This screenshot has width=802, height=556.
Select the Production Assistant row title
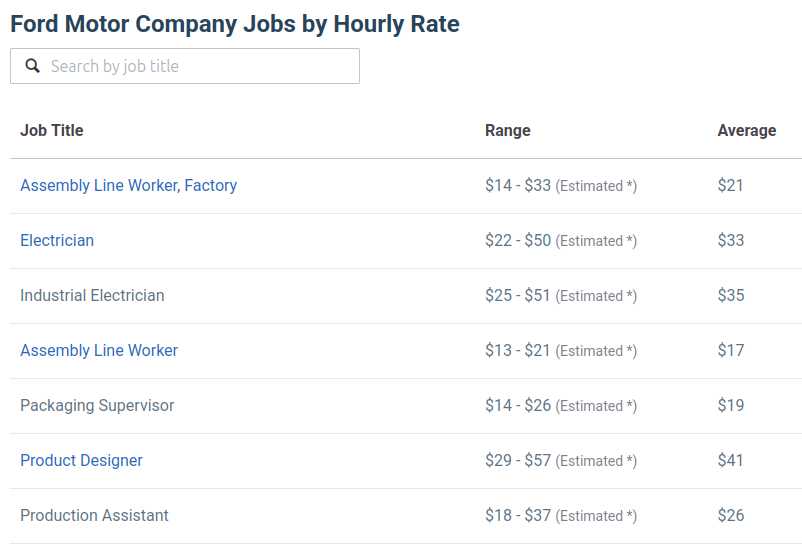pos(94,515)
